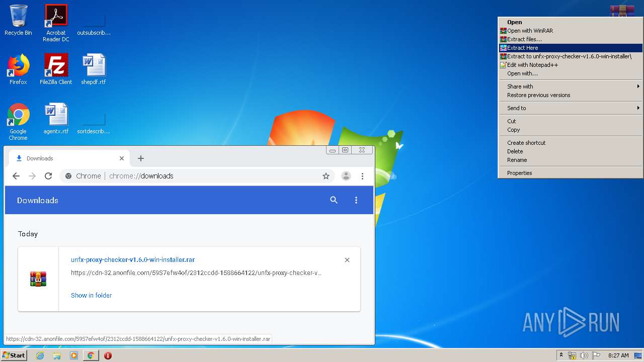Open the Opera icon on the taskbar
The image size is (644, 362).
(x=108, y=355)
